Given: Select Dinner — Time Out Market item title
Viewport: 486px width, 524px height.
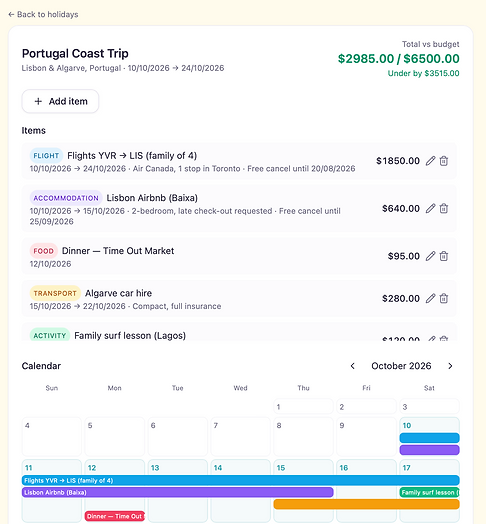Looking at the screenshot, I should [x=118, y=251].
